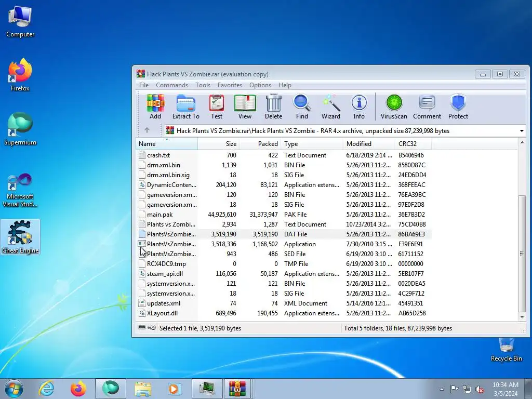532x399 pixels.
Task: Select the drm.xml.bin file
Action: 284,165
